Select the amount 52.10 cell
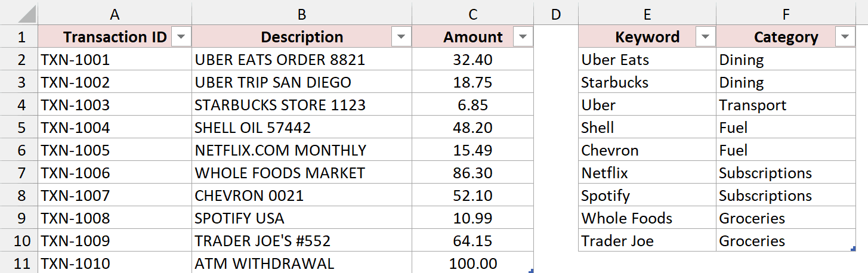Viewport: 868px width, 273px height. click(x=473, y=196)
